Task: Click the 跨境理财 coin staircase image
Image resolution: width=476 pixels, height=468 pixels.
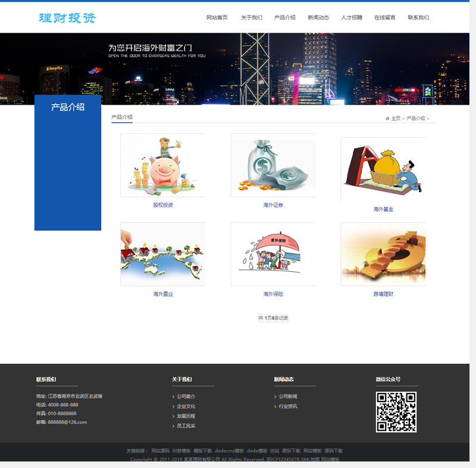Action: [x=384, y=253]
